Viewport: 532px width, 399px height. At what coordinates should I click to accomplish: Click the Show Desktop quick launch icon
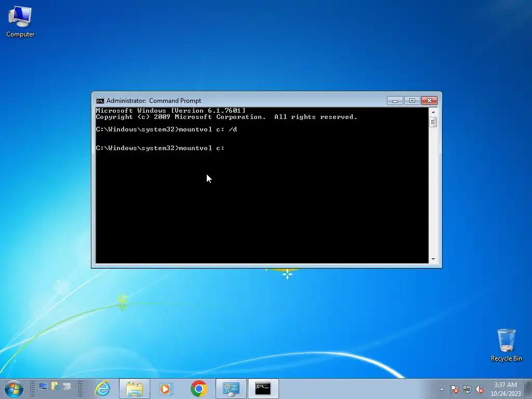pyautogui.click(x=43, y=387)
